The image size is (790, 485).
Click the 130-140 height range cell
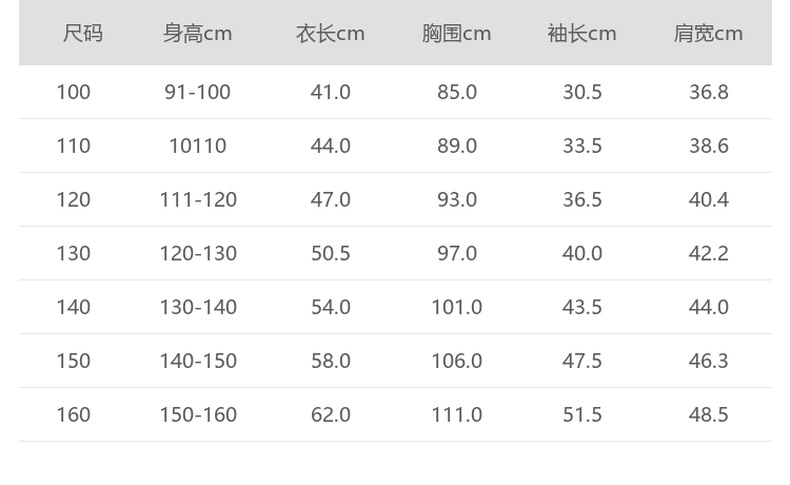tap(198, 307)
